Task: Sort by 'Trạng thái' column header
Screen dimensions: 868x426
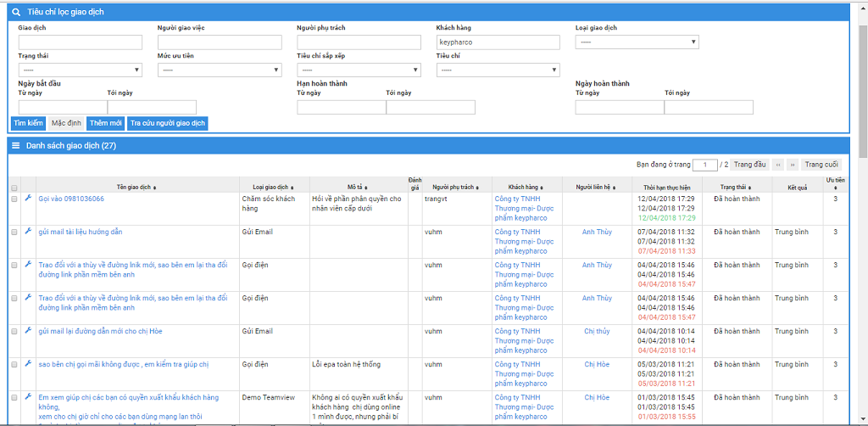Action: tap(737, 188)
